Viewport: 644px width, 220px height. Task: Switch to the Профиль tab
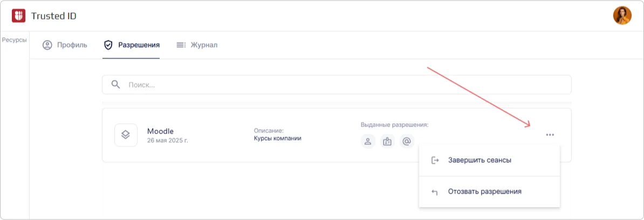(65, 45)
